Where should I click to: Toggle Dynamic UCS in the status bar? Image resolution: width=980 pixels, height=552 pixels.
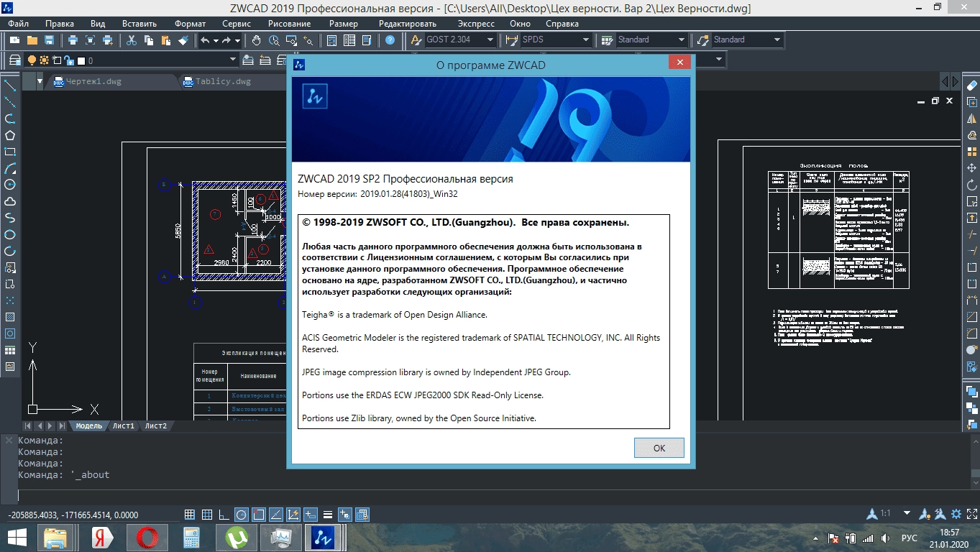(x=293, y=514)
